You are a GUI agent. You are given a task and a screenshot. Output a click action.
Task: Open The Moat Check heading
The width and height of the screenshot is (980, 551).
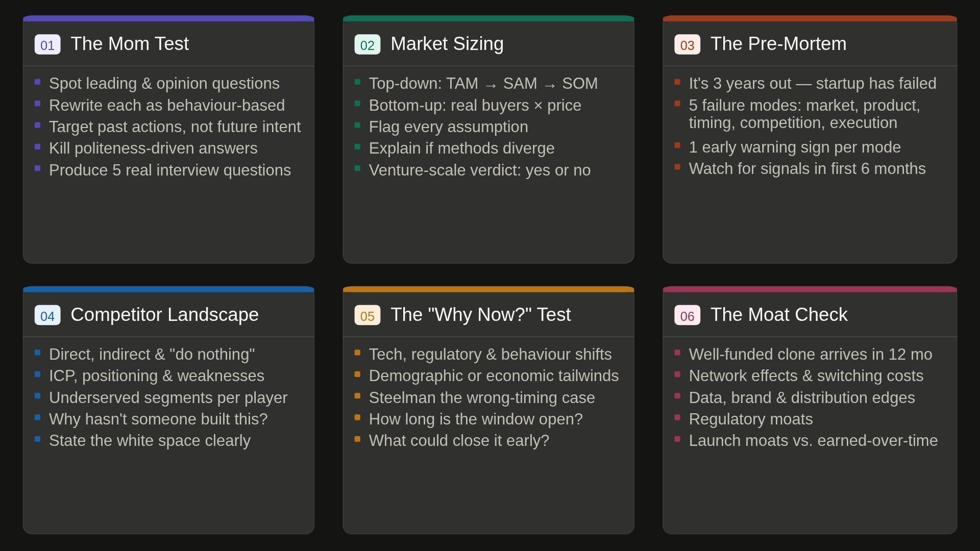(778, 315)
